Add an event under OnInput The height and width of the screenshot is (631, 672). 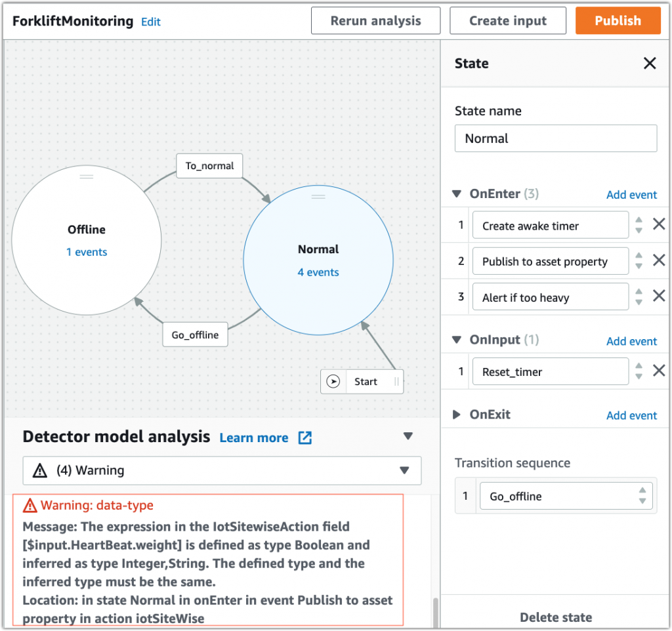pyautogui.click(x=631, y=341)
